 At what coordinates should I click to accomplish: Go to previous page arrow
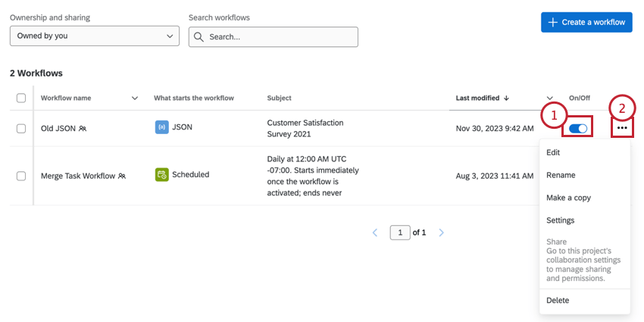coord(375,233)
